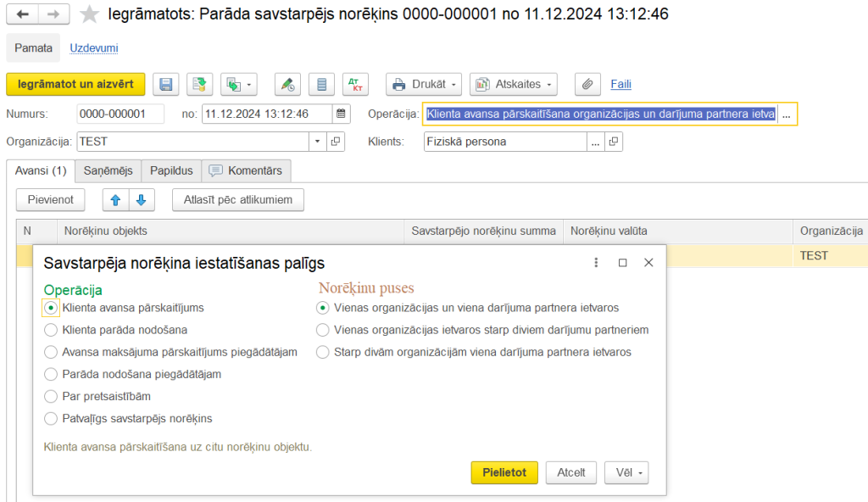
Task: Click the favorite star icon in title
Action: coord(89,14)
